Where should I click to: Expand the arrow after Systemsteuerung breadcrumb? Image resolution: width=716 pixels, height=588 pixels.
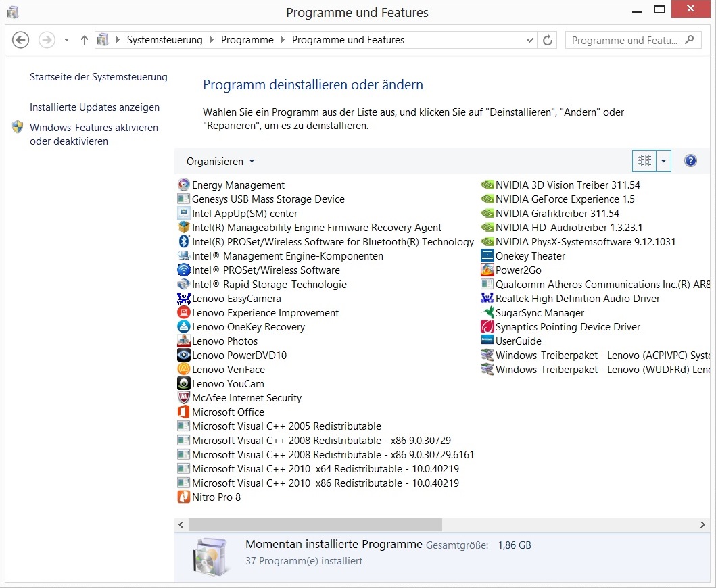click(x=212, y=40)
